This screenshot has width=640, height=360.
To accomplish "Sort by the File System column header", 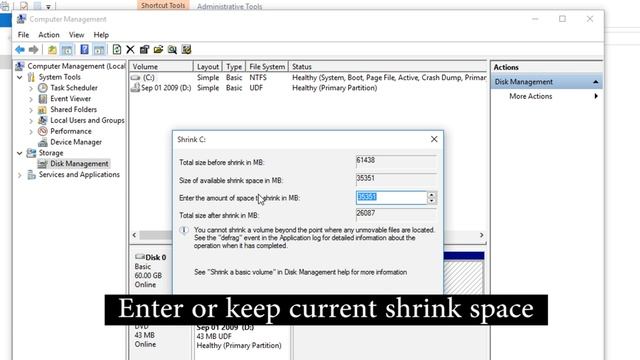I will click(267, 67).
